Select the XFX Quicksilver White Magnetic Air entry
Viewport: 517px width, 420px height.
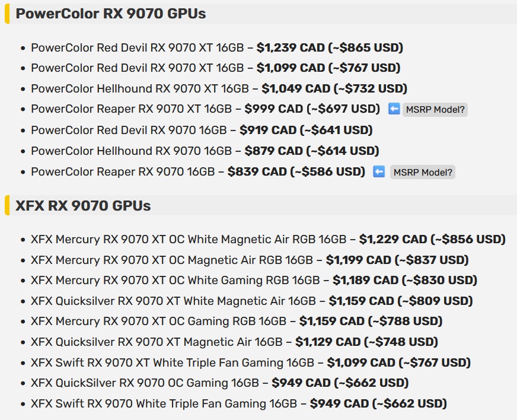[252, 301]
